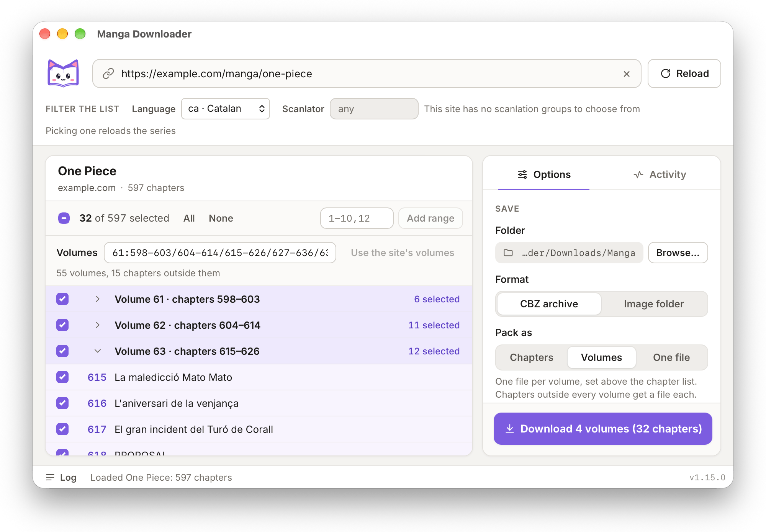Uncheck Volume 63 checkbox
Image resolution: width=766 pixels, height=532 pixels.
coord(62,351)
